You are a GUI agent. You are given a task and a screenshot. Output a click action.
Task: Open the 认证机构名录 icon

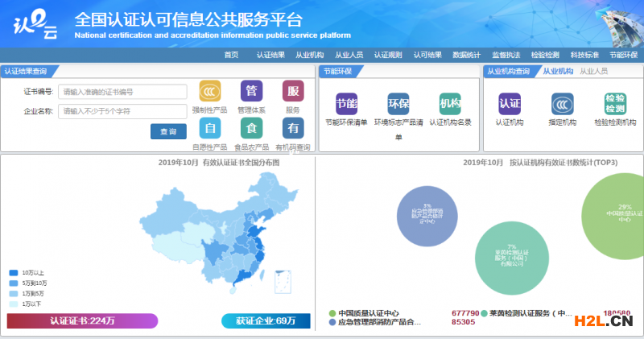click(x=451, y=104)
